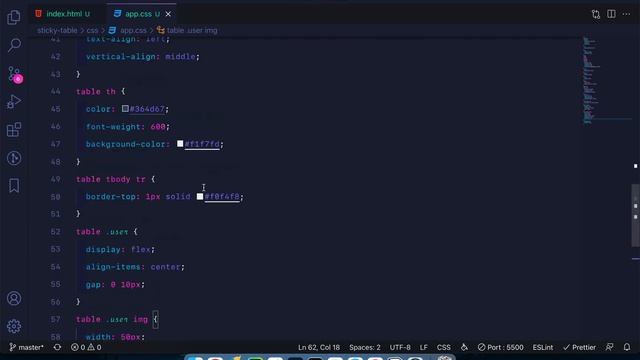Open the Explorer files icon
Viewport: 640px width, 360px height.
coord(14,17)
